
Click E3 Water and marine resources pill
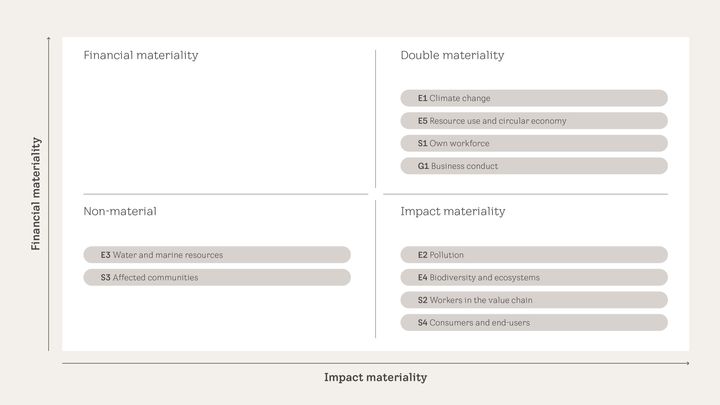[217, 255]
